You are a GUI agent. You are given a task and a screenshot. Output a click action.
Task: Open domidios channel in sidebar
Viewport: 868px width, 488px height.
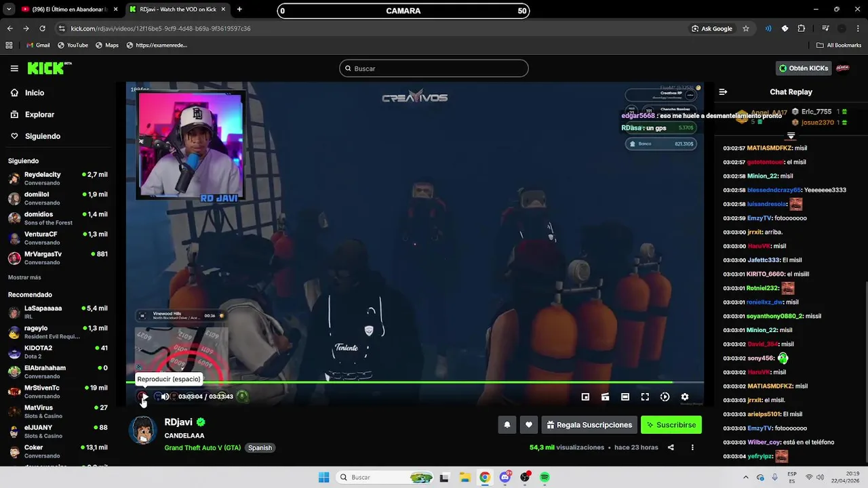58,218
